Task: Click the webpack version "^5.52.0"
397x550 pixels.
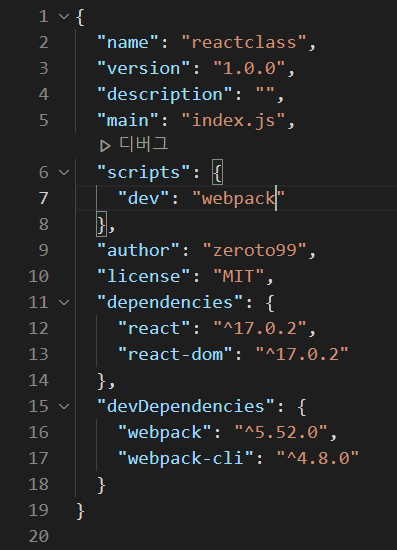Action: (x=281, y=432)
